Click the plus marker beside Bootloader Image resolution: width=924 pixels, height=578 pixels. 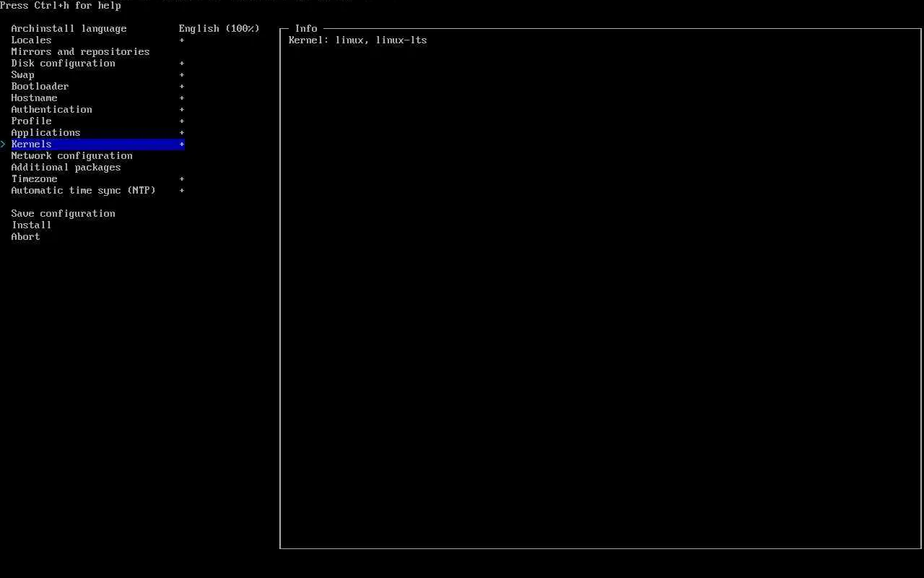pyautogui.click(x=181, y=86)
